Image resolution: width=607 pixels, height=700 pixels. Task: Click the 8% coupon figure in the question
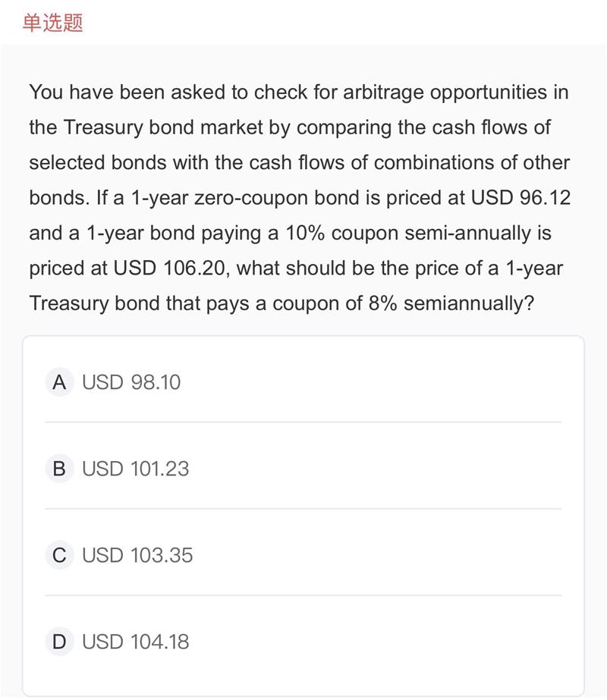pos(382,303)
